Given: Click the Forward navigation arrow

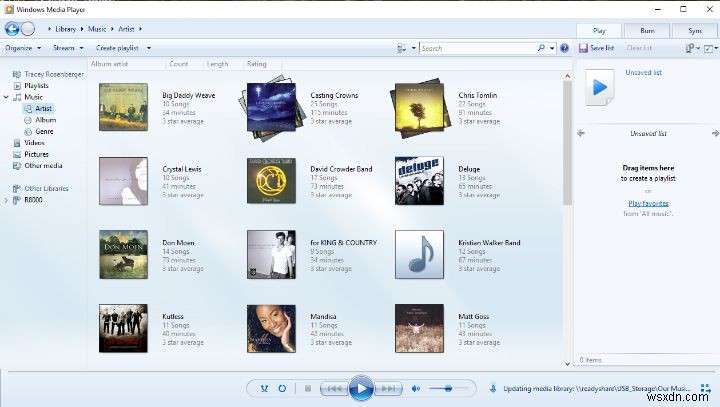Looking at the screenshot, I should click(28, 29).
